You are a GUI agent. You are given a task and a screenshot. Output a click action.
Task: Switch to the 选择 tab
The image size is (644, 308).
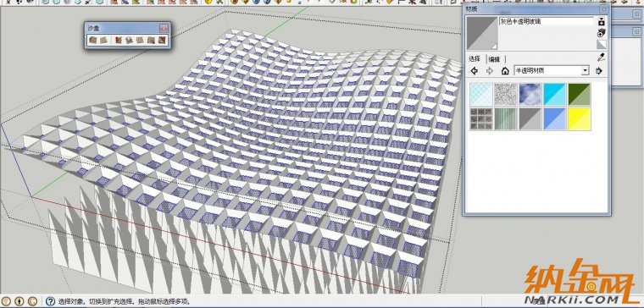(x=475, y=58)
